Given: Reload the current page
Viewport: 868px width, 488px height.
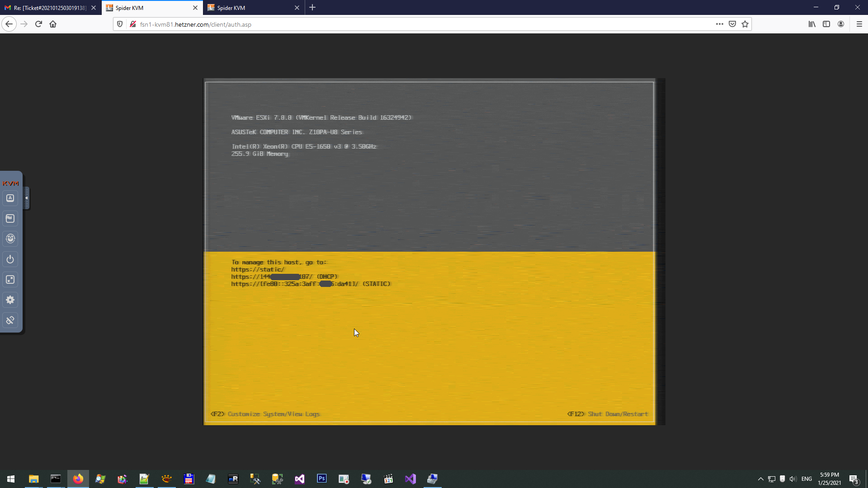Looking at the screenshot, I should click(38, 24).
